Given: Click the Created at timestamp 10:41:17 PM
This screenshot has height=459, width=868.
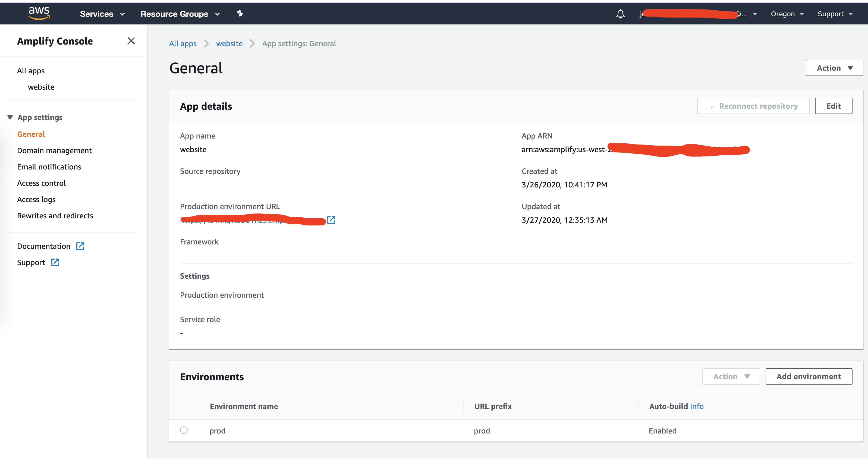Looking at the screenshot, I should coord(564,185).
